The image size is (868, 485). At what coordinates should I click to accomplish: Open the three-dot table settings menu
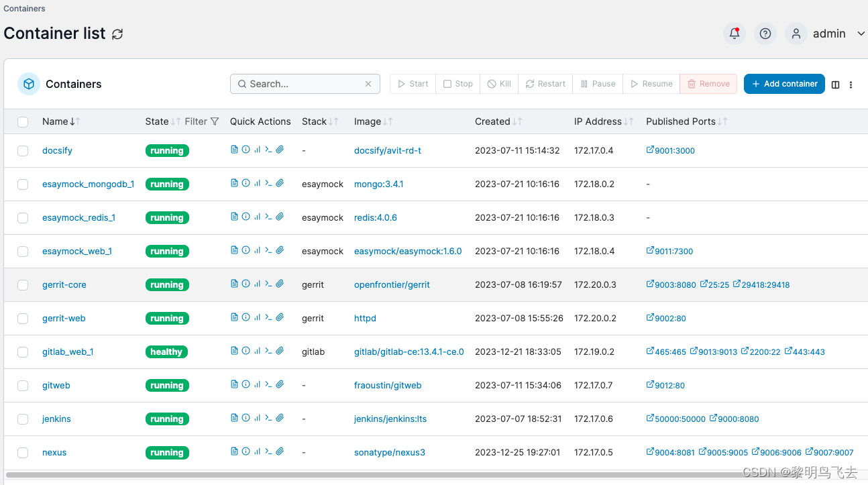pyautogui.click(x=851, y=85)
